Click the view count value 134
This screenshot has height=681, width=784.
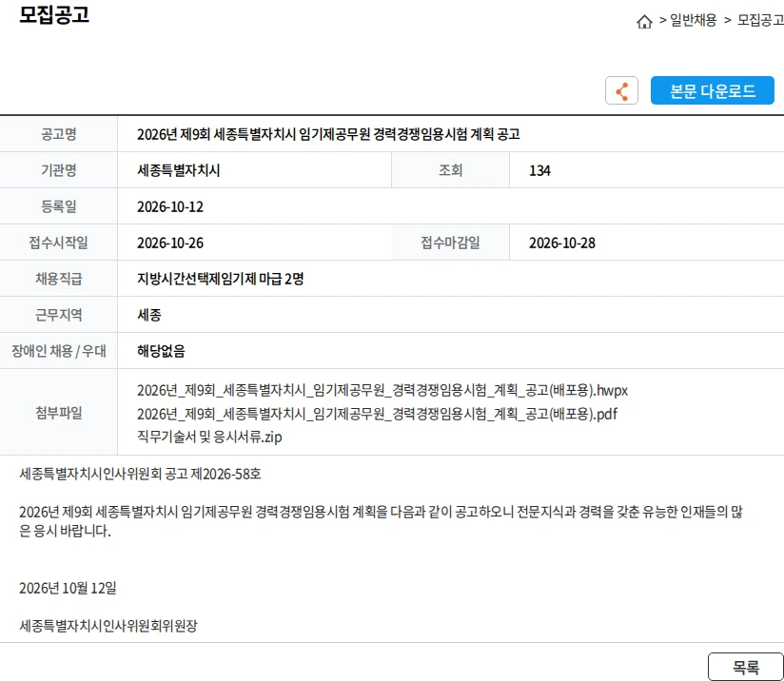coord(539,170)
